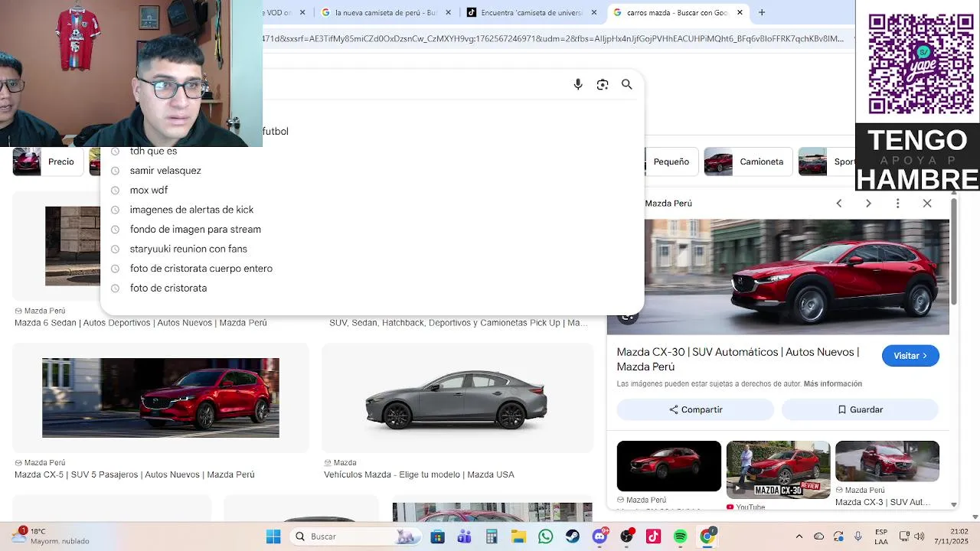Apply the Camioneta filter chip
The width and height of the screenshot is (980, 551).
pos(748,161)
